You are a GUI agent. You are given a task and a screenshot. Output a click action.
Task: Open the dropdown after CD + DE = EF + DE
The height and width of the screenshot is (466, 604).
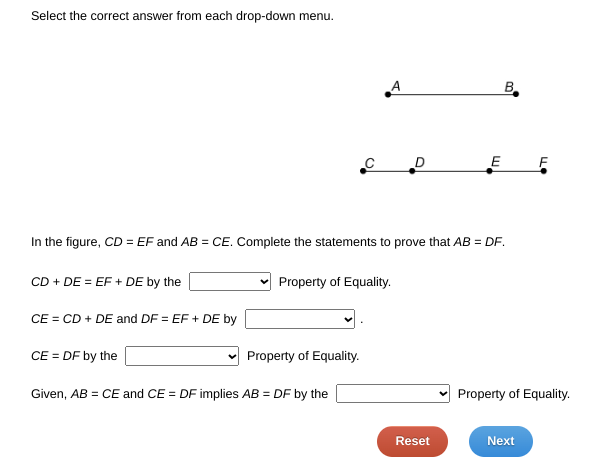tap(230, 282)
